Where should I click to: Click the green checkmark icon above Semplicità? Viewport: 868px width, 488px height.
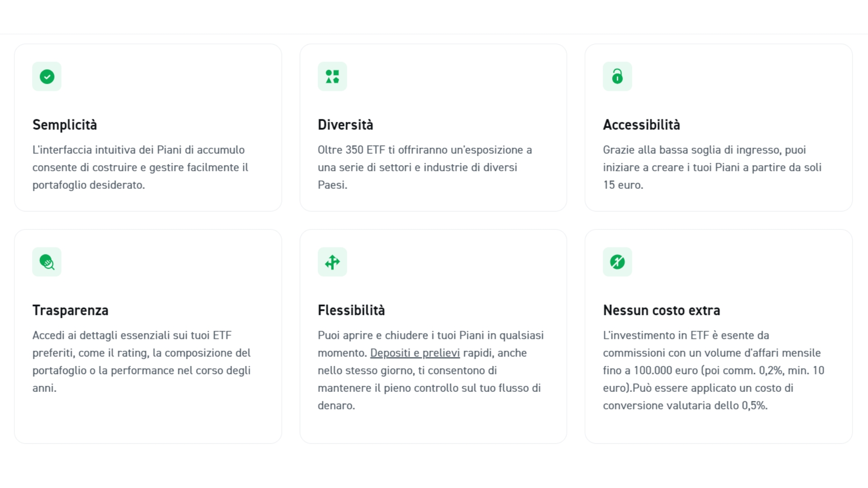pos(47,76)
